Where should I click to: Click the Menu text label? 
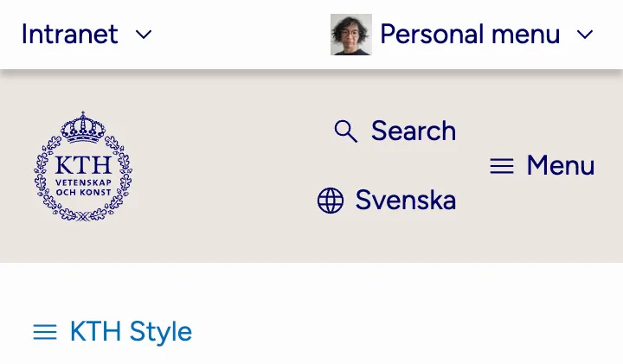point(561,166)
